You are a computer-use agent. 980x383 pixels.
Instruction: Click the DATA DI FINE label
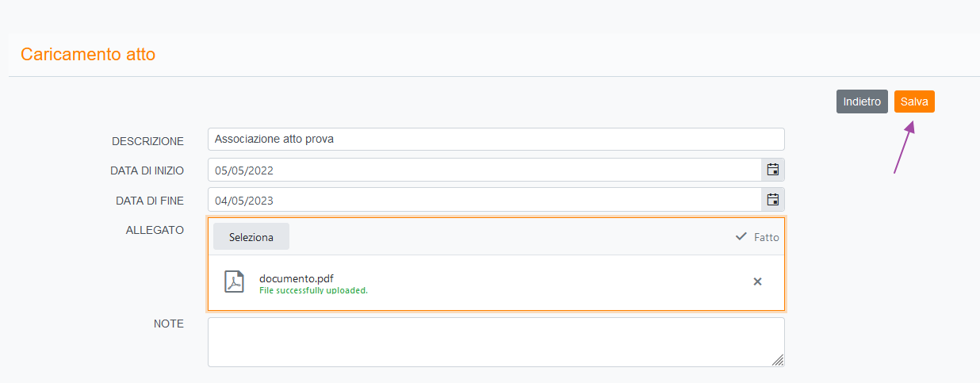[150, 201]
